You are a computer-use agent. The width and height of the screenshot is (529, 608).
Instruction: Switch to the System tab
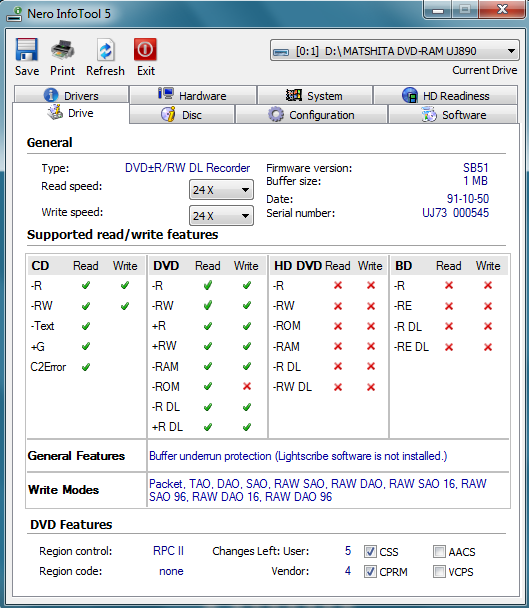click(x=315, y=95)
